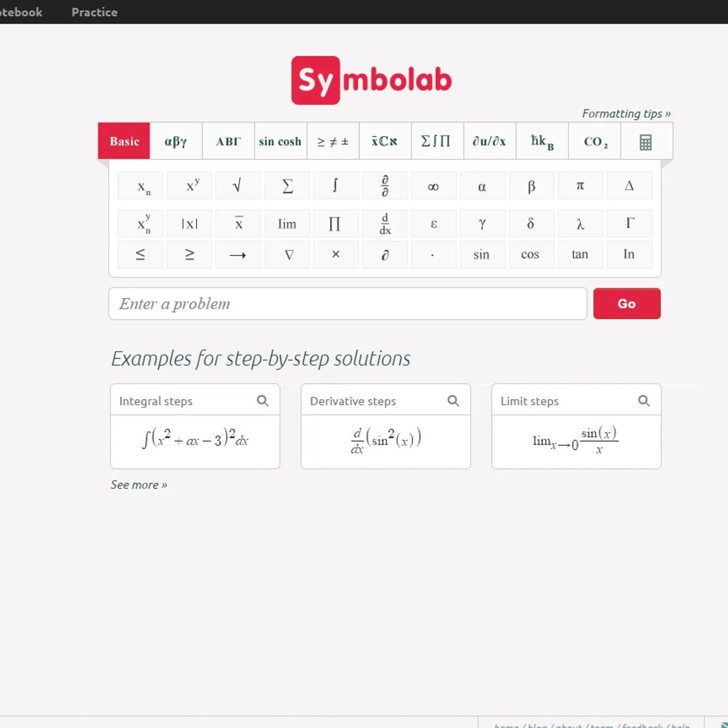Switch to the uppercase Greek ΑΒΓ tab
This screenshot has height=728, width=728.
pos(228,141)
